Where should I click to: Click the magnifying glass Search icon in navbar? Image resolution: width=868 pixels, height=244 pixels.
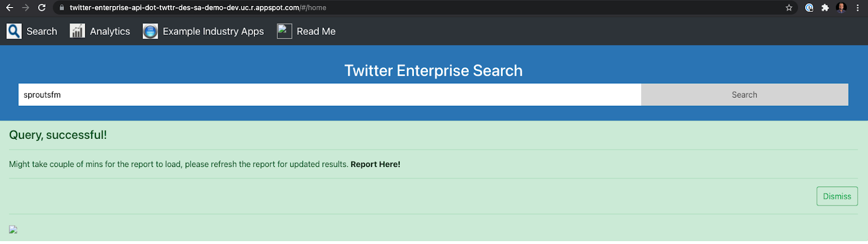point(14,31)
